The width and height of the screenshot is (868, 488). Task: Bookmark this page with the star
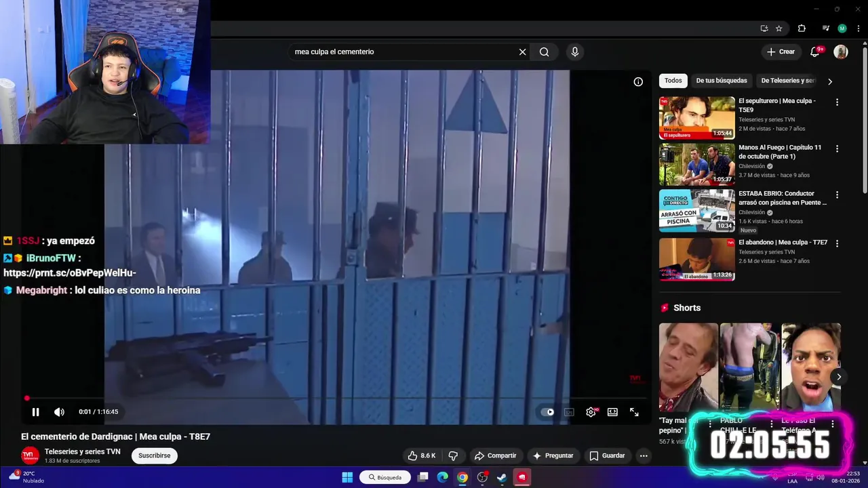click(779, 28)
